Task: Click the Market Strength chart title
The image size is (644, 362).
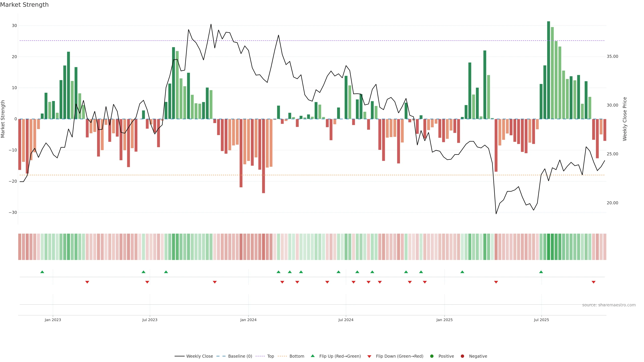Action: point(24,5)
